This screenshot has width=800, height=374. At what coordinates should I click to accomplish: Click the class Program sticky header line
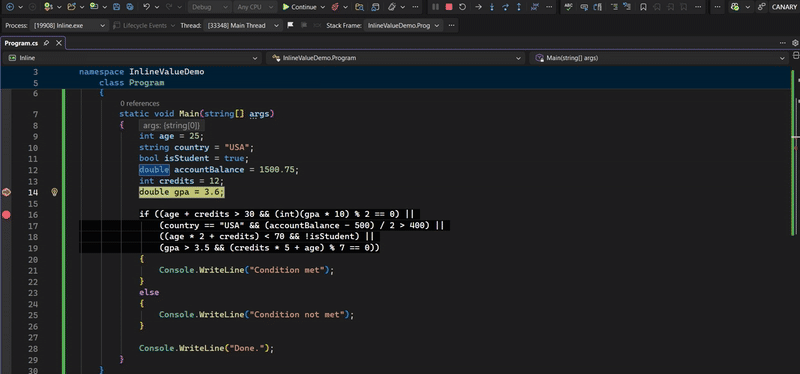point(132,83)
